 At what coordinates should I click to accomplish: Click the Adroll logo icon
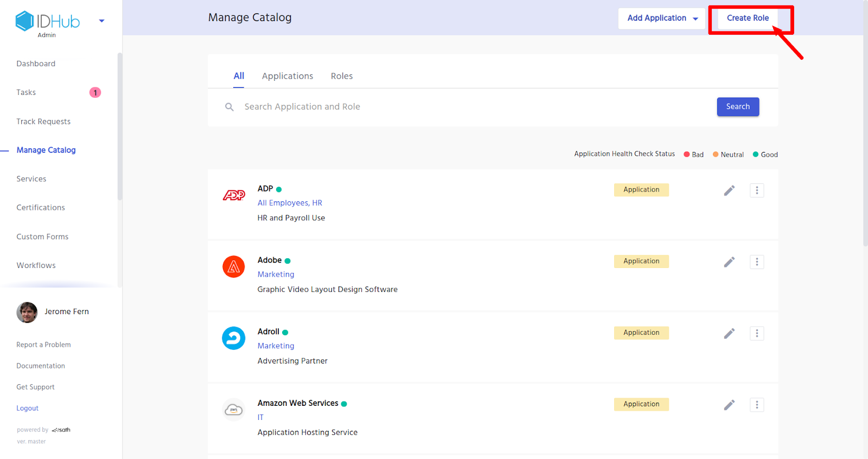pos(234,338)
